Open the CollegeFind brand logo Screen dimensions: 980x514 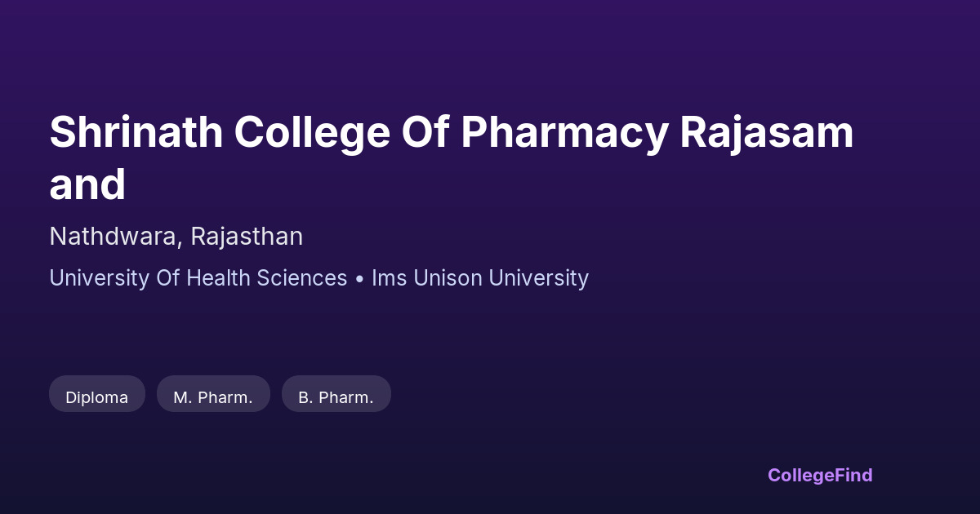click(820, 475)
